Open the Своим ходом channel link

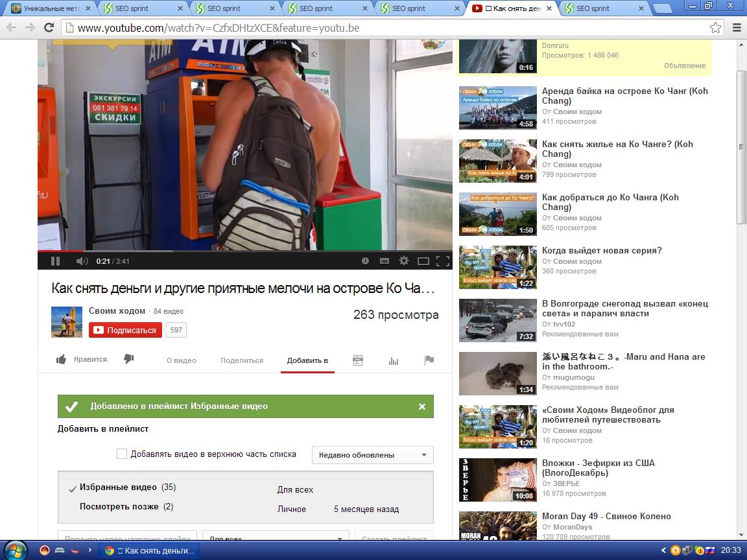tap(117, 310)
